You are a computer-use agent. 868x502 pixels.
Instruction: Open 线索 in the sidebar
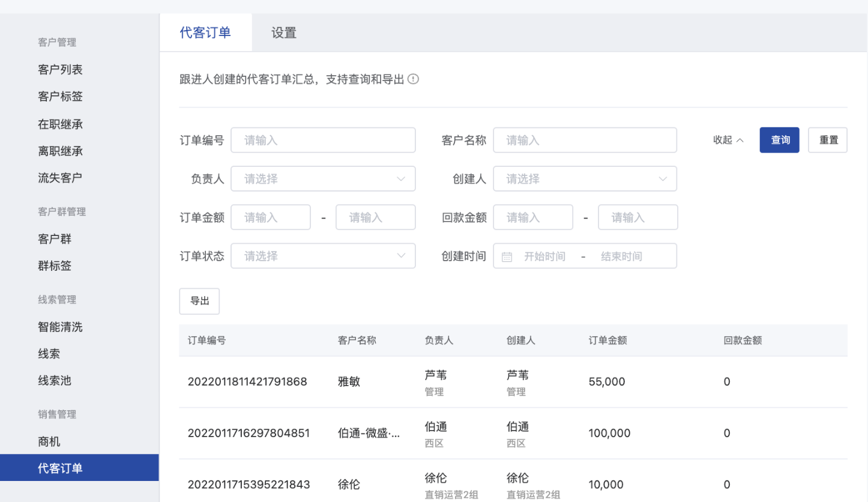coord(49,354)
